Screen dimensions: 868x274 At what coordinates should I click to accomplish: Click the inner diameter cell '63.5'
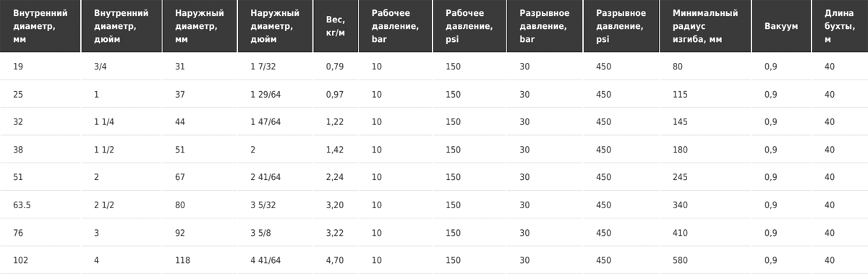point(22,205)
